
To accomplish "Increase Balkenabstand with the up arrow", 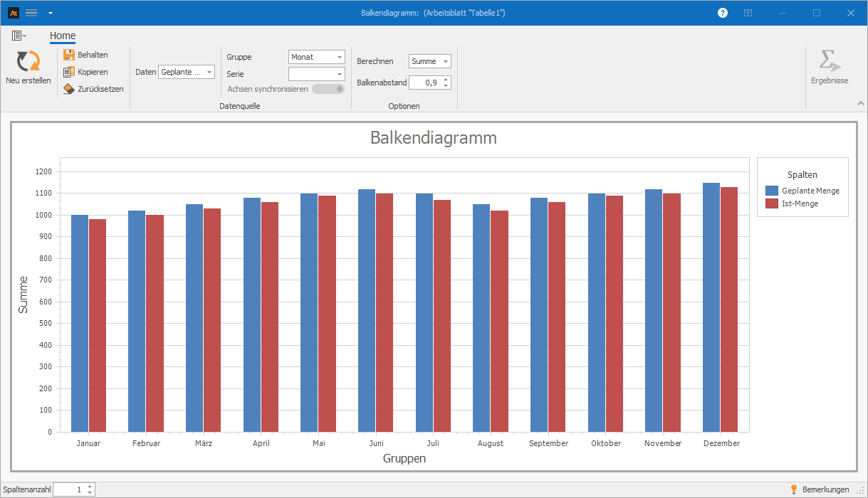I will pyautogui.click(x=446, y=79).
